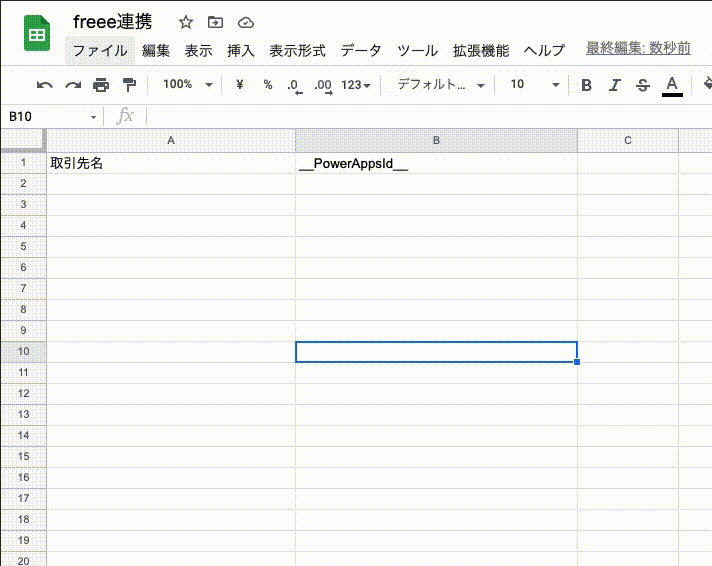Viewport: 712px width, 566px height.
Task: Select row 19 header
Action: click(23, 541)
